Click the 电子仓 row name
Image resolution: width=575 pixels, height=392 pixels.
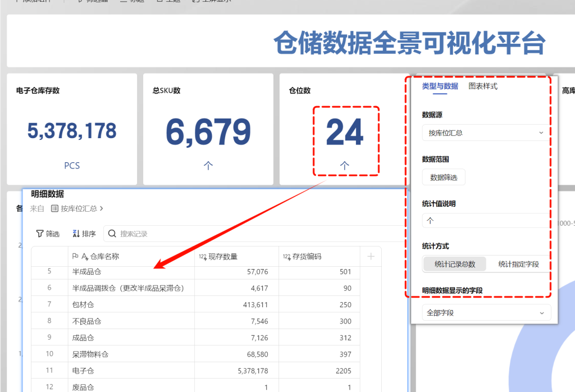pyautogui.click(x=83, y=371)
